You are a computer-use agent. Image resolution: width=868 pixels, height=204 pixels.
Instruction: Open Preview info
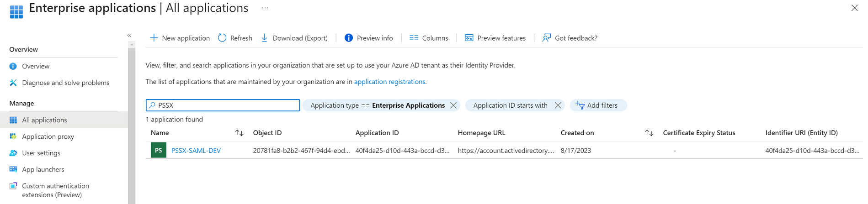click(369, 38)
